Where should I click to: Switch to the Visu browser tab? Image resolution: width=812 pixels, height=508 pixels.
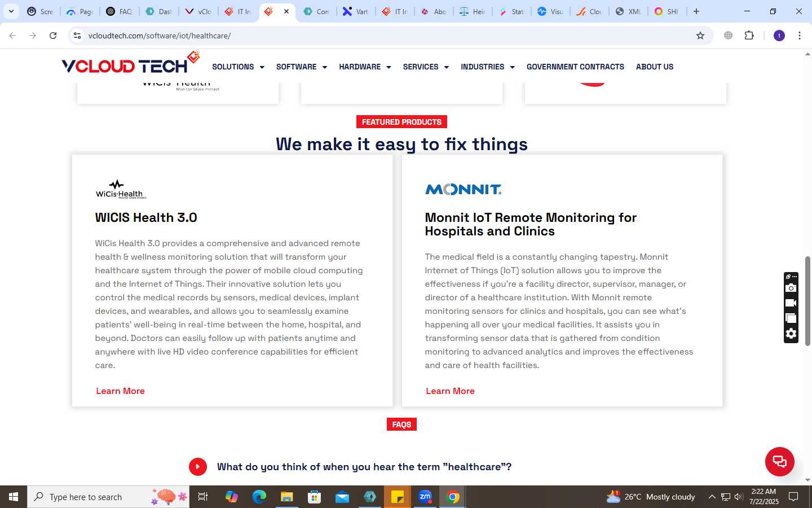coord(550,11)
